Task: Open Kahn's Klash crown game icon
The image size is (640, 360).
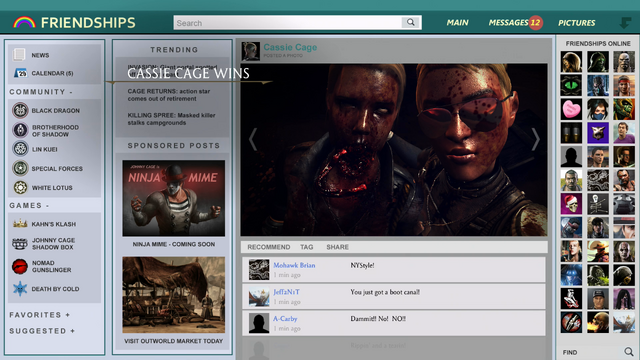Action: click(20, 224)
